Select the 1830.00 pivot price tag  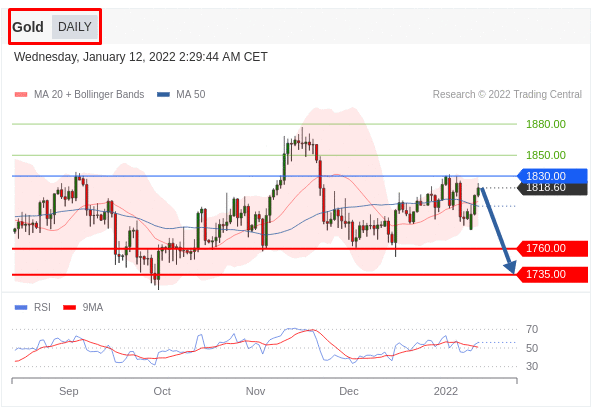[x=552, y=176]
